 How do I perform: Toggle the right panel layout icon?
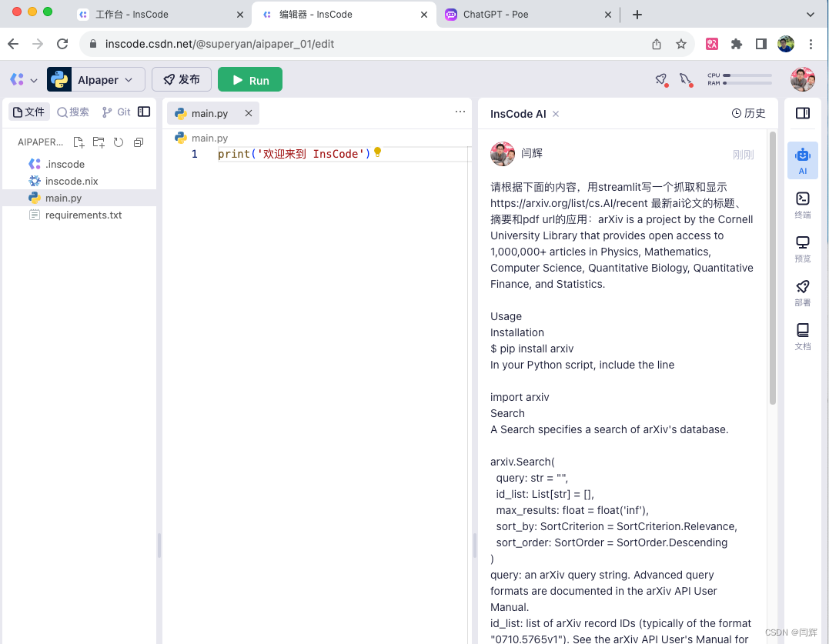click(803, 112)
